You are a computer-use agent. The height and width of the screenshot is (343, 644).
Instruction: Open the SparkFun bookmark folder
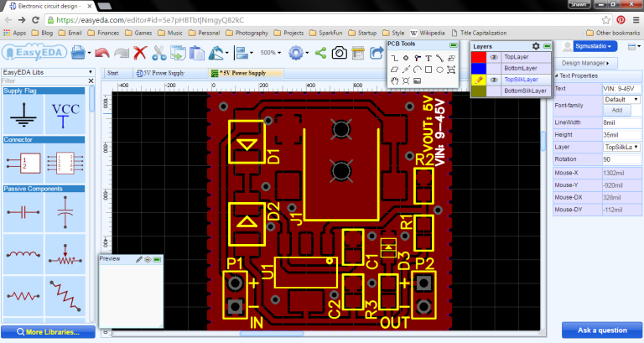pos(325,33)
